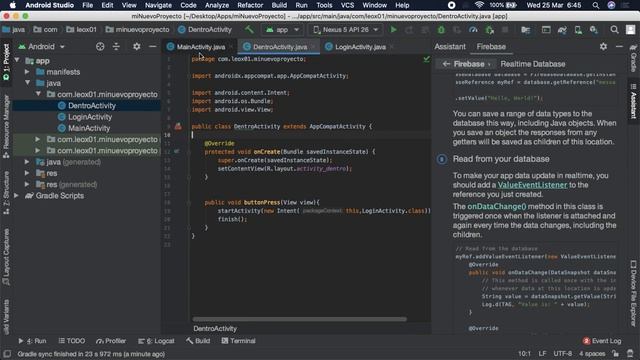The image size is (640, 360).
Task: Open the Profile app gauge icon
Action: tap(473, 29)
